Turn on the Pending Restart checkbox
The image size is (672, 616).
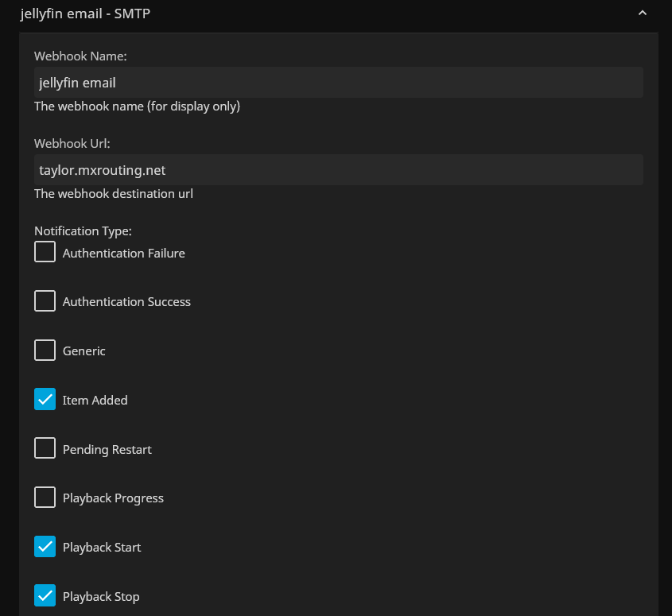(x=45, y=449)
